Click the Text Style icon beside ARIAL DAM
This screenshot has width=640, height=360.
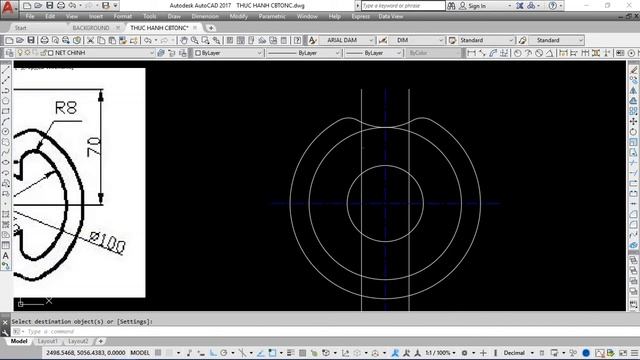(x=312, y=40)
